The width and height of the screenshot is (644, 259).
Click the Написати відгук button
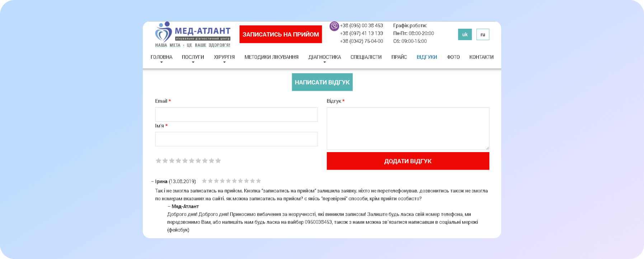click(322, 82)
